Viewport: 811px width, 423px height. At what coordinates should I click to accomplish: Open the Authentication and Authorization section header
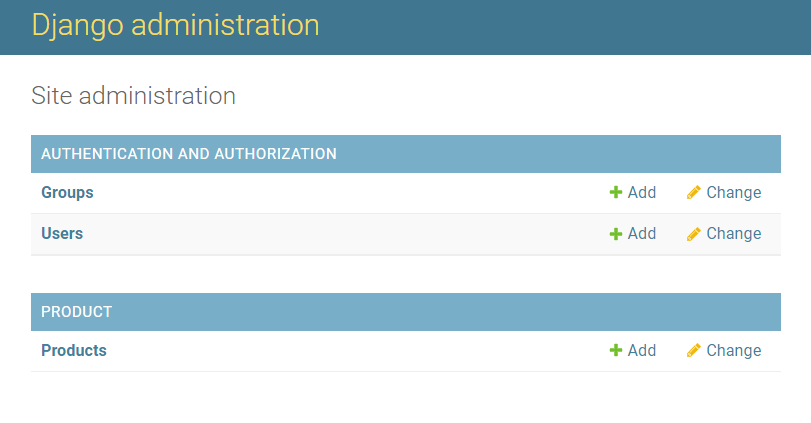pos(189,154)
